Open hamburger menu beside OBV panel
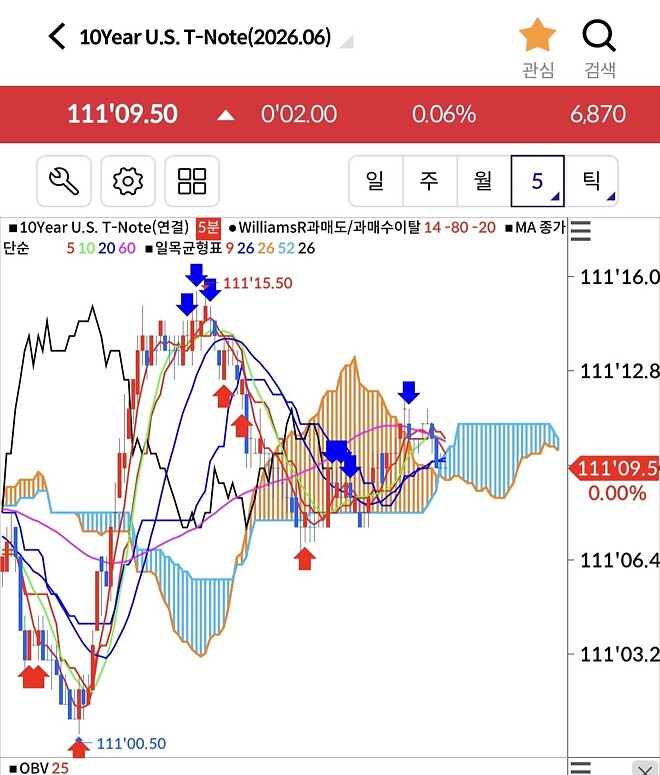This screenshot has width=660, height=775. point(581,768)
